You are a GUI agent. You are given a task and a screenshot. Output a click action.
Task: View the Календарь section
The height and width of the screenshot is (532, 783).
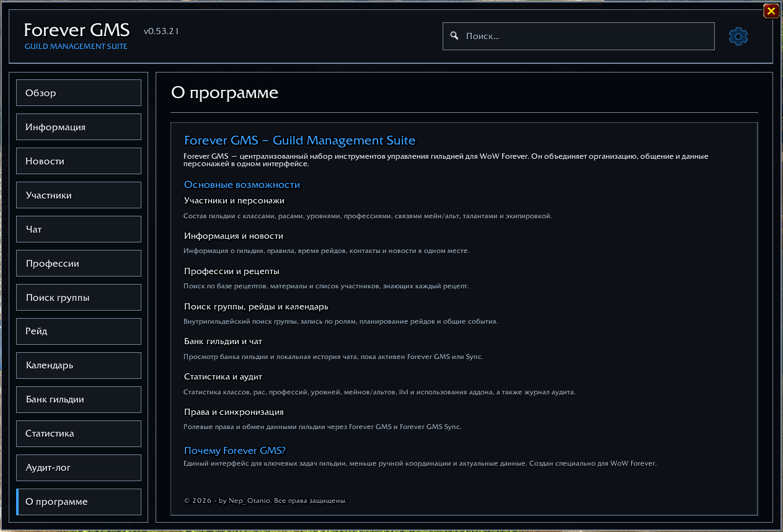[79, 365]
